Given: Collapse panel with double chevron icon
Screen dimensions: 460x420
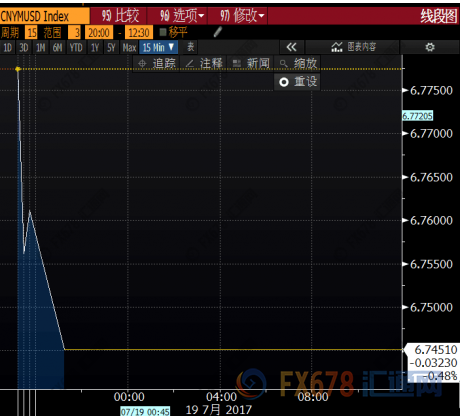Looking at the screenshot, I should coord(291,47).
